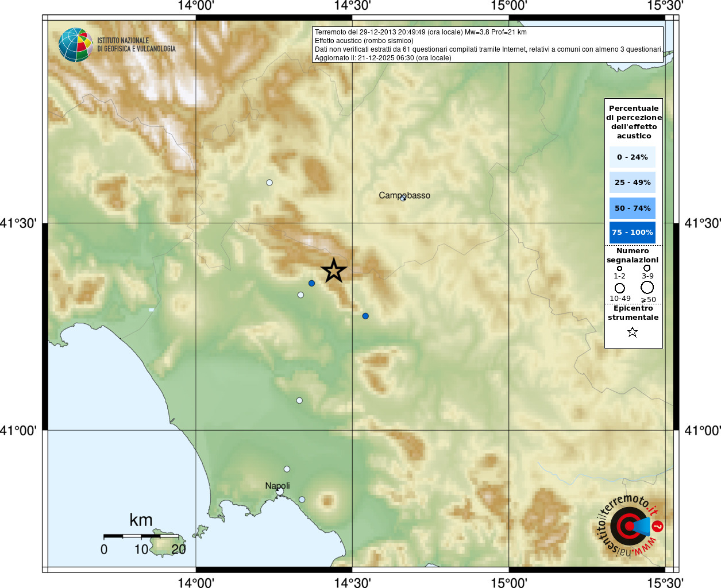Select the dark blue marker southeast of epicenter star
Screen dimensions: 721x588
365,316
